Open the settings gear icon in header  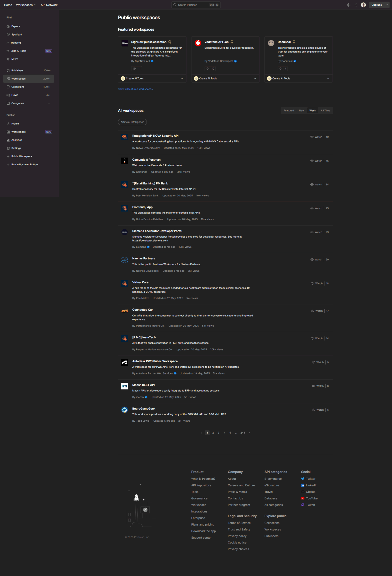pyautogui.click(x=348, y=5)
